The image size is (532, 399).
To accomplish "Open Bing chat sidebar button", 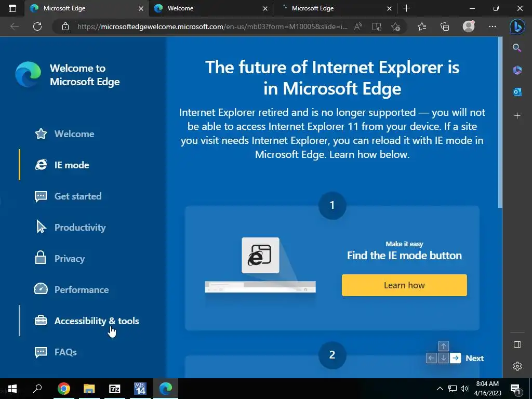I will pyautogui.click(x=517, y=27).
